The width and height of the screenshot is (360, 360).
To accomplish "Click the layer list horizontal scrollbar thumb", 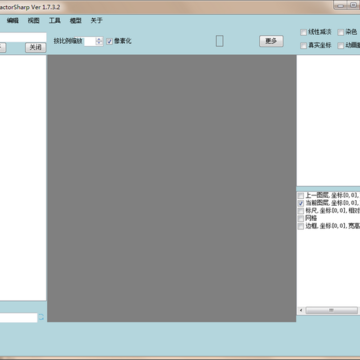I will (x=331, y=310).
